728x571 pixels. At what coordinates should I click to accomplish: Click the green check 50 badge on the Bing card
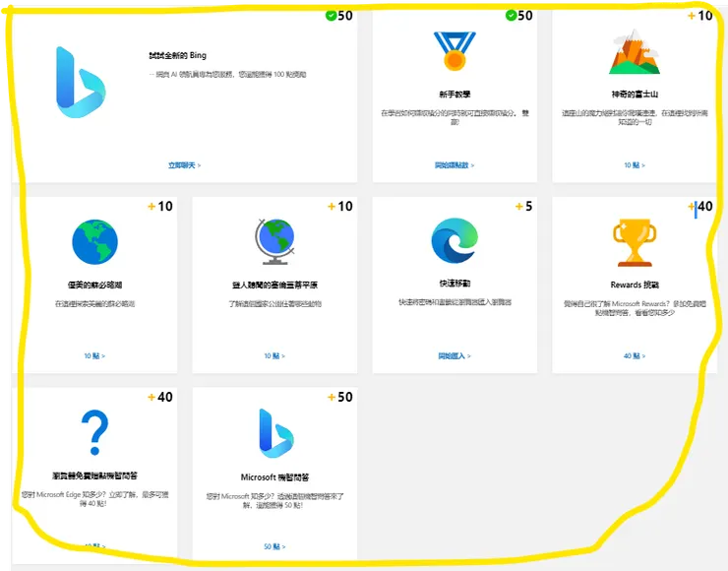coord(339,16)
